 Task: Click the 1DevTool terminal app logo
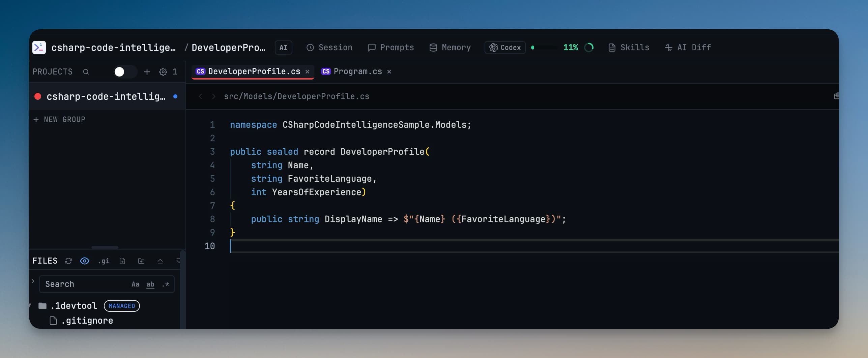39,48
